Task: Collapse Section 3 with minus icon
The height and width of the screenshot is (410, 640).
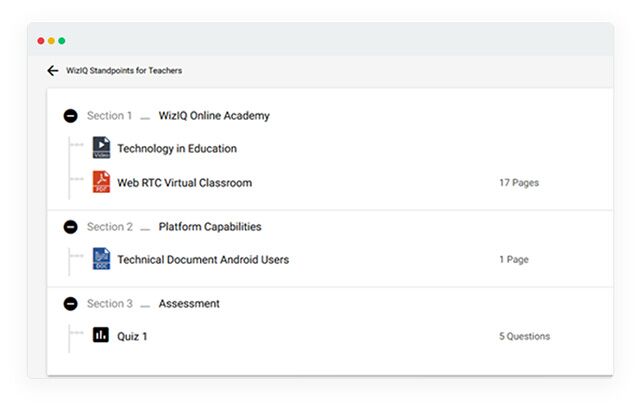Action: point(70,304)
